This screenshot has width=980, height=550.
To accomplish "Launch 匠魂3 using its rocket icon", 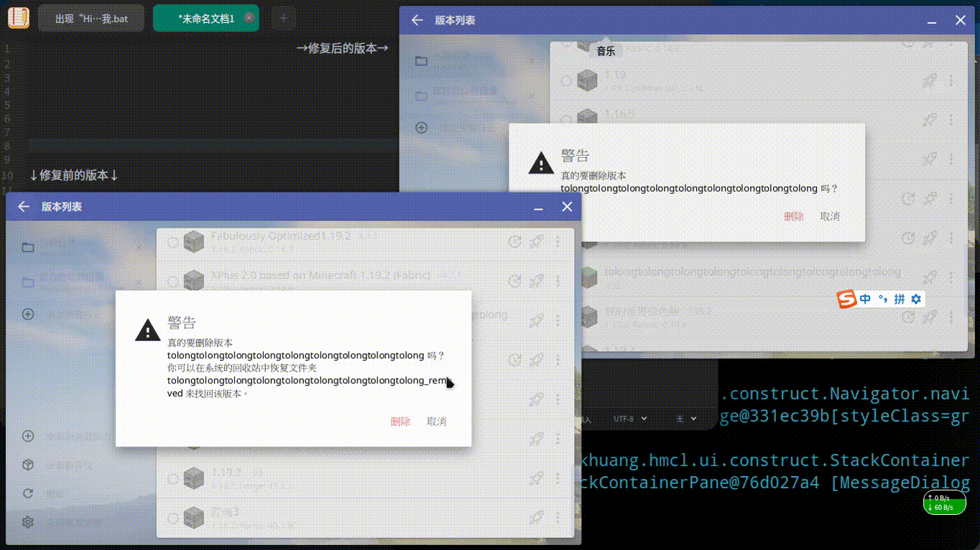I will pos(536,517).
